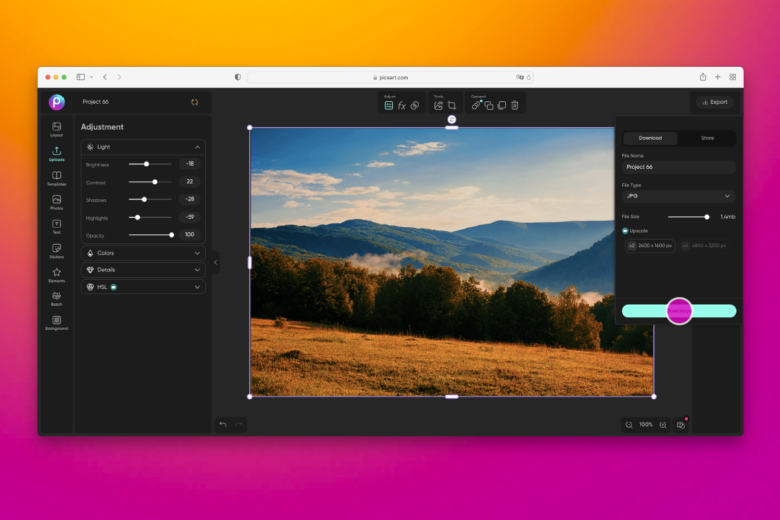Click the Brightness slider
This screenshot has height=520, width=780.
coord(150,164)
